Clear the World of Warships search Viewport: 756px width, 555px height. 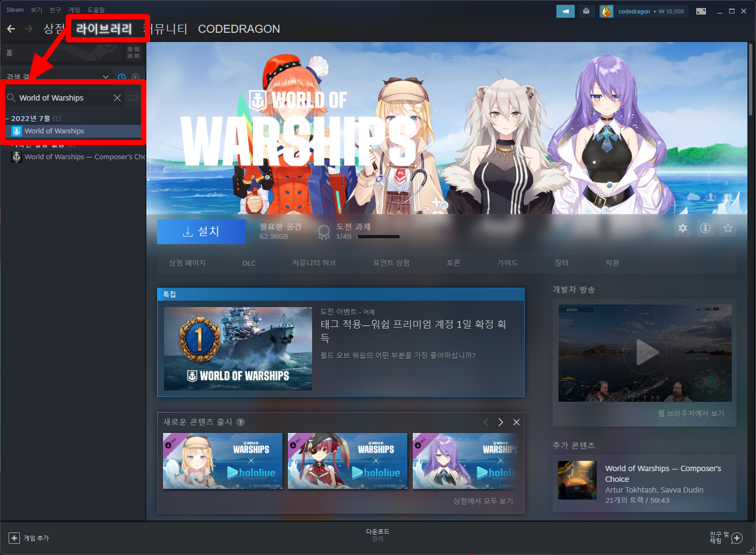tap(117, 98)
